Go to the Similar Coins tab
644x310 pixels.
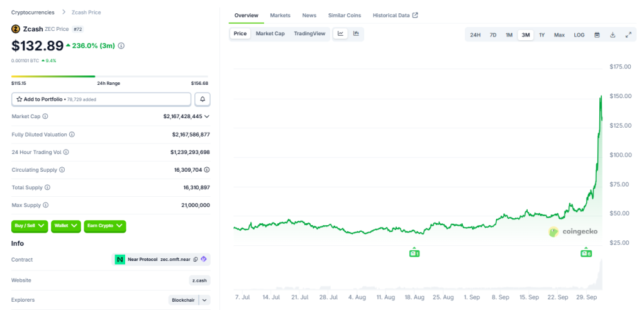coord(344,15)
